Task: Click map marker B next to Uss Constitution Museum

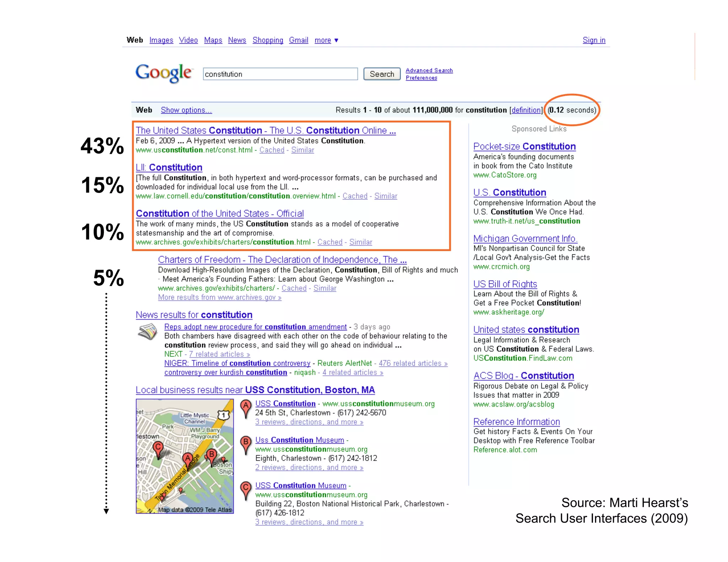Action: point(246,445)
